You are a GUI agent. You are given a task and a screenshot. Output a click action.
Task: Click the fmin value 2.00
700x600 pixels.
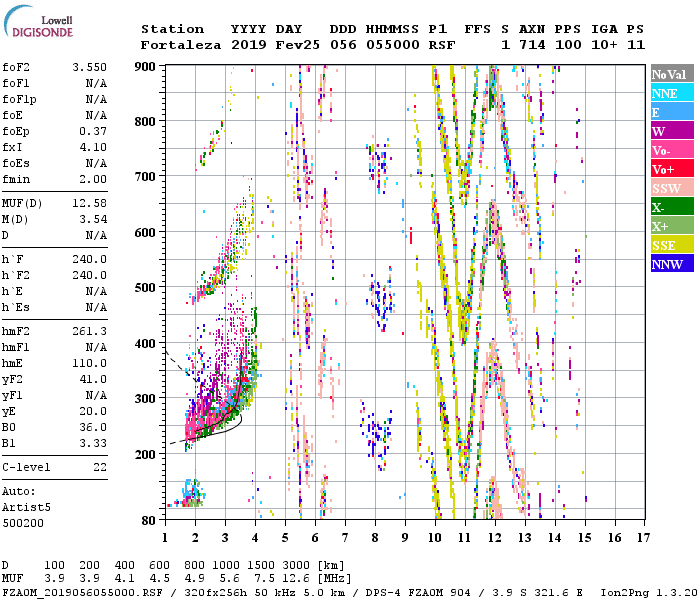[x=93, y=179]
